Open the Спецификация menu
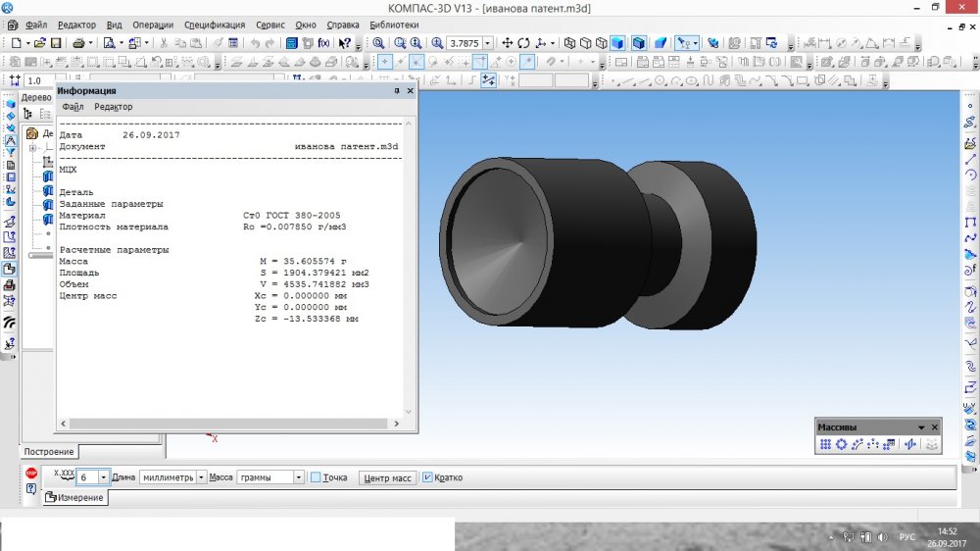980x551 pixels. point(215,25)
